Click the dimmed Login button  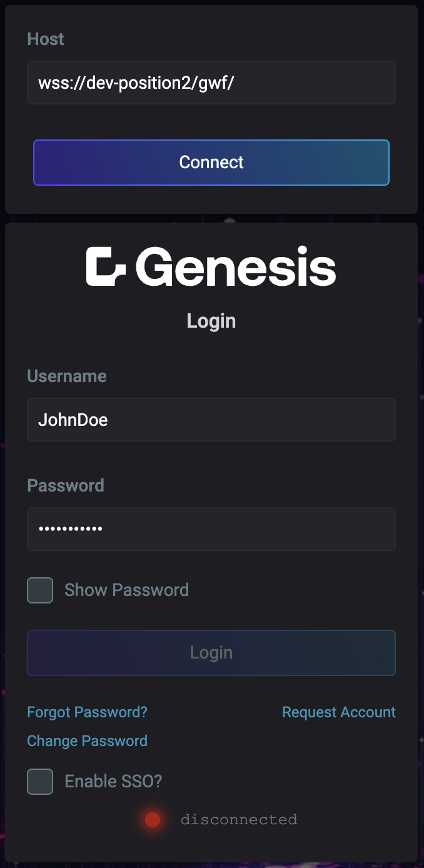[211, 653]
